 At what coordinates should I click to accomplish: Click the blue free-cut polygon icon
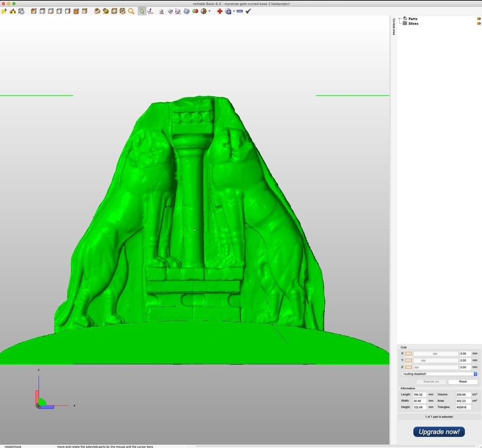(186, 11)
